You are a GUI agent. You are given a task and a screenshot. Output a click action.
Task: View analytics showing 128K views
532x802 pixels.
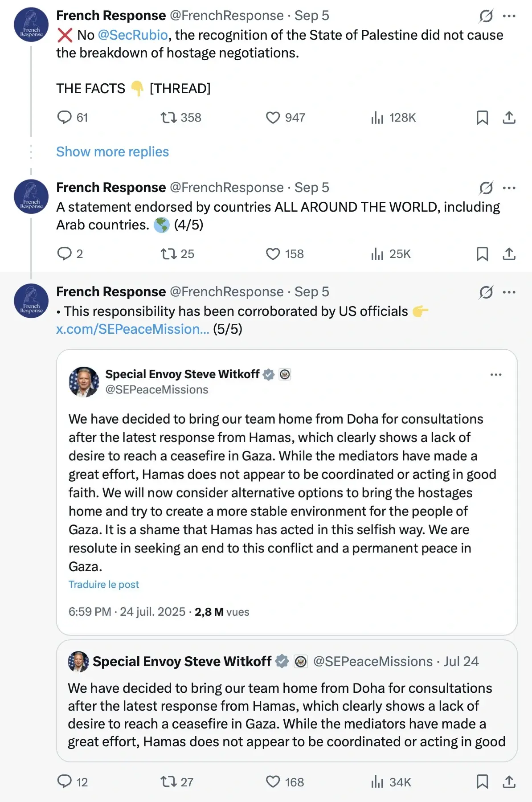coord(377,118)
